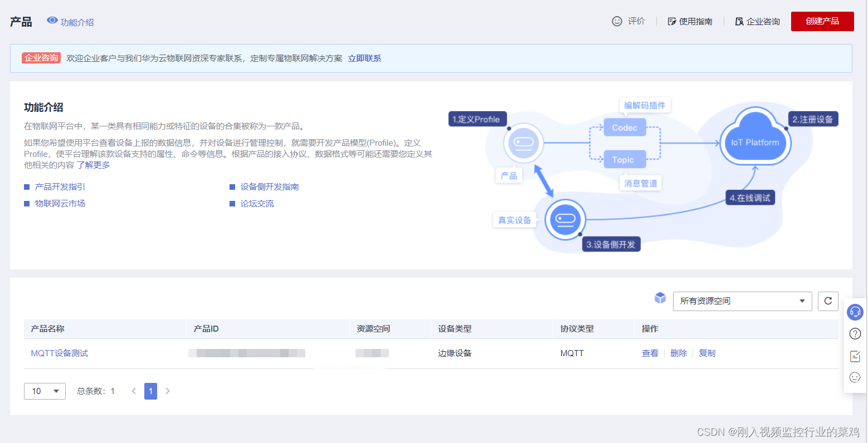Image resolution: width=868 pixels, height=443 pixels.
Task: Click the headset customer service icon
Action: [855, 312]
